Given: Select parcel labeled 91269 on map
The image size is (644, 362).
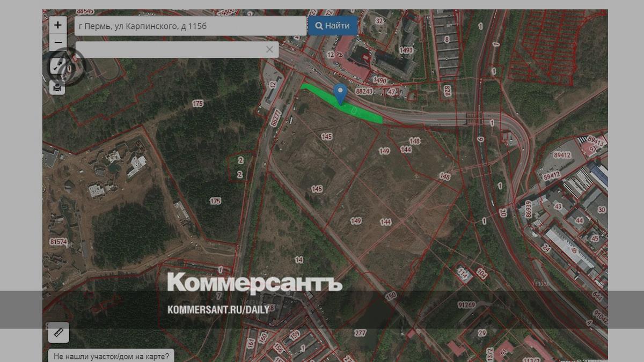Looking at the screenshot, I should tap(466, 305).
